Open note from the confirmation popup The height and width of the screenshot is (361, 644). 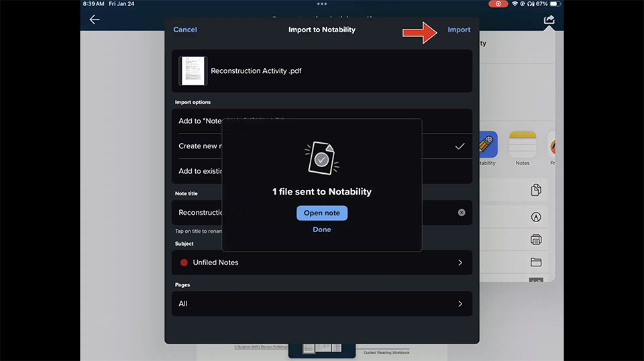click(322, 213)
